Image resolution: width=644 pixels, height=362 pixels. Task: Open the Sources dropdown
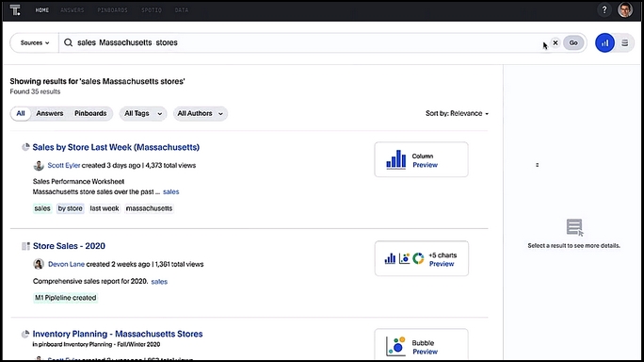(x=35, y=42)
